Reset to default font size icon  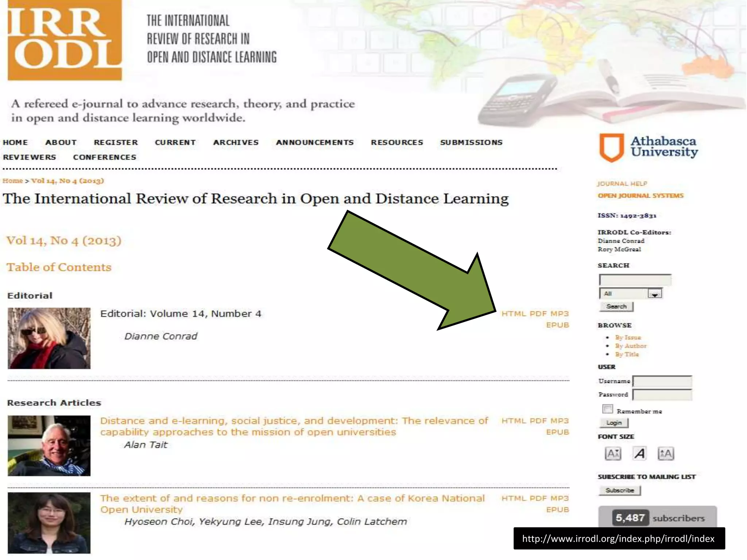[x=639, y=454]
